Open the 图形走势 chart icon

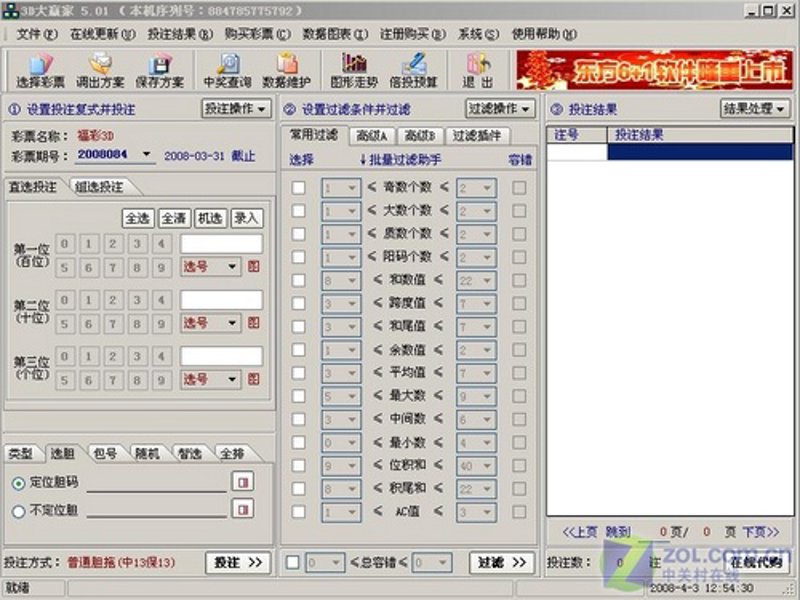[354, 70]
